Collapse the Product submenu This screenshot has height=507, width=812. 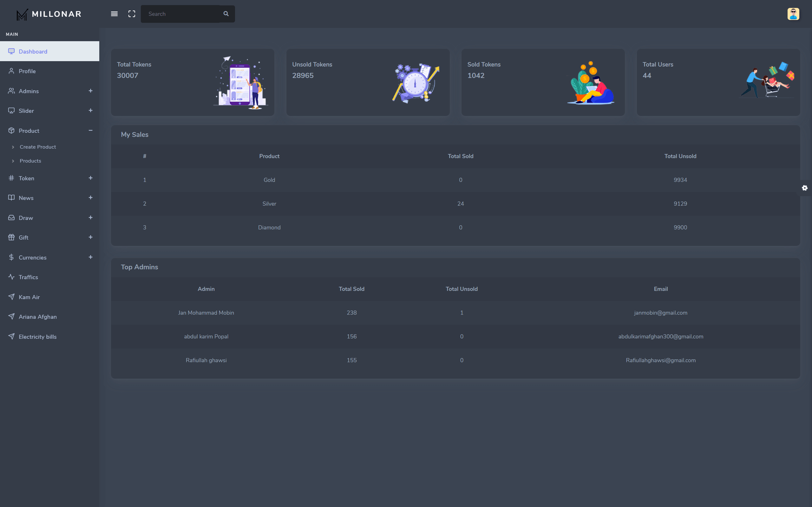pyautogui.click(x=90, y=131)
